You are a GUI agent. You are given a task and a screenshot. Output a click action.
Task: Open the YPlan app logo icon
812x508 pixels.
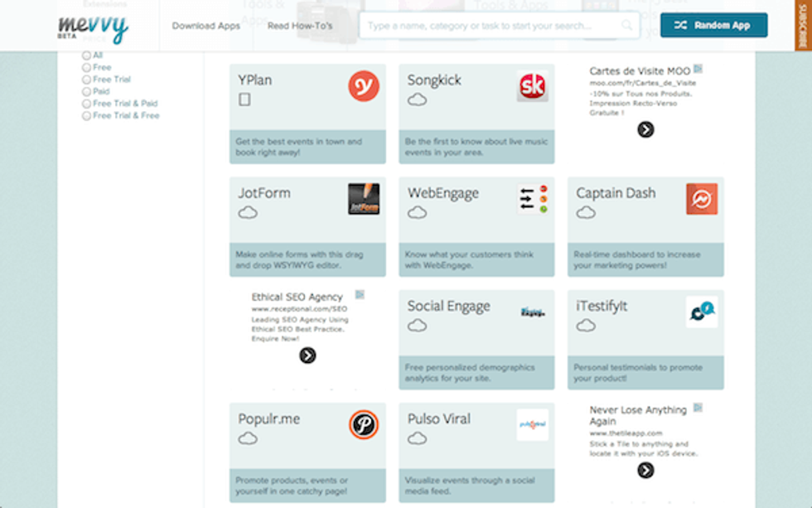[x=364, y=86]
